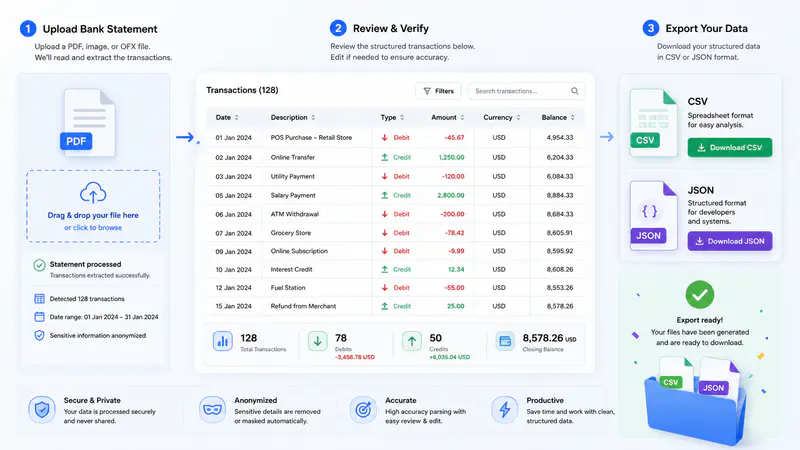The height and width of the screenshot is (450, 800).
Task: Click the 10 Jan 2024 date cell
Action: coord(233,269)
